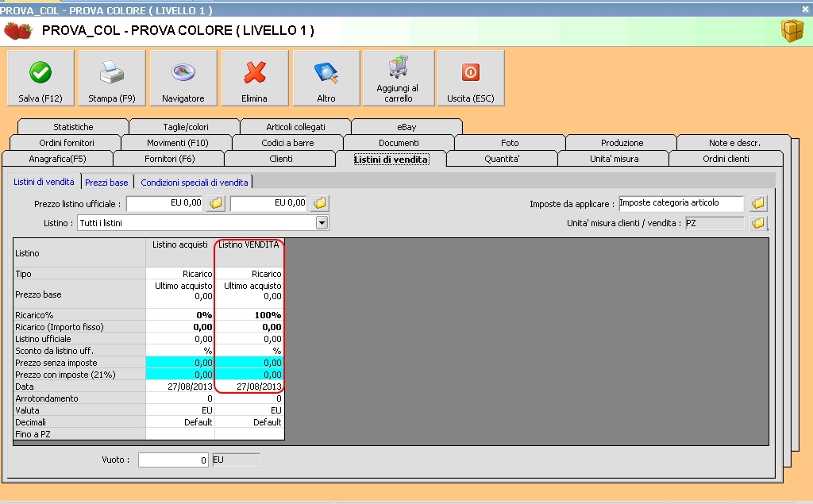Open the Codici a barre tab
813x504 pixels.
point(287,143)
